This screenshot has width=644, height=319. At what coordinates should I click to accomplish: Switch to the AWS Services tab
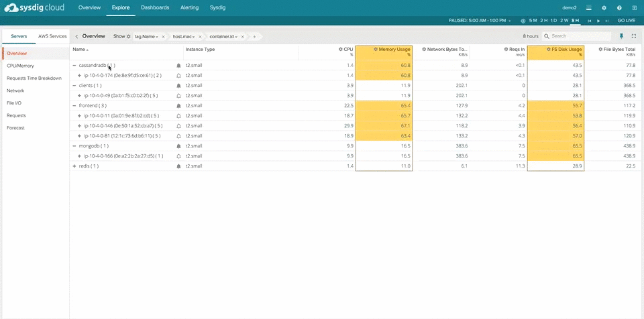pyautogui.click(x=52, y=36)
